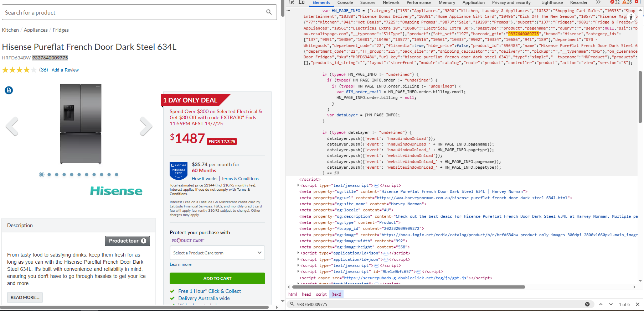644x311 pixels.
Task: Click the webpage horizontal scrollbar at bottom
Action: (135, 307)
